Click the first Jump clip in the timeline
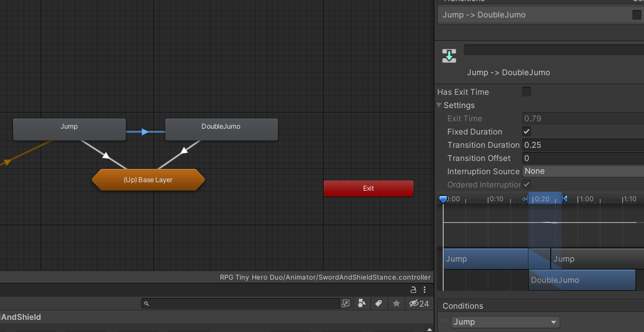The image size is (644, 332). tap(486, 259)
